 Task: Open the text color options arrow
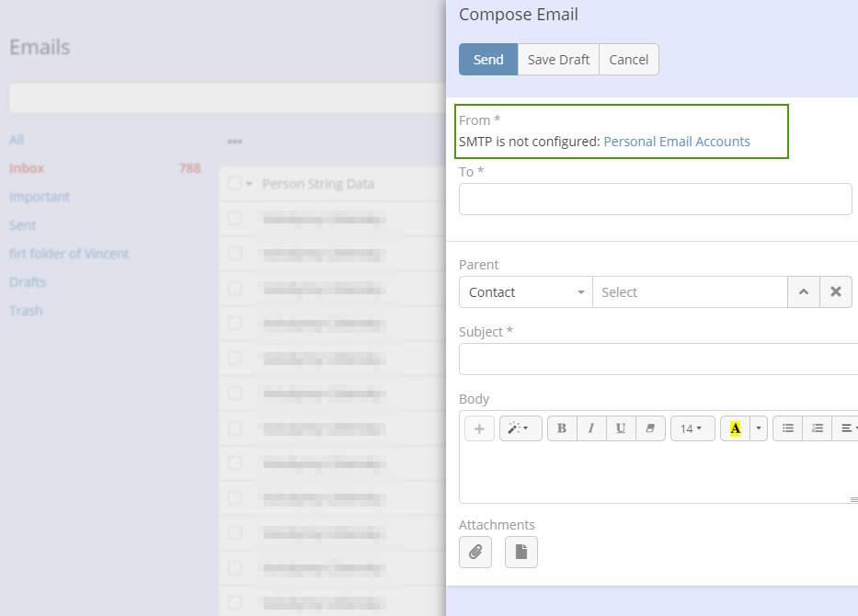click(x=759, y=428)
